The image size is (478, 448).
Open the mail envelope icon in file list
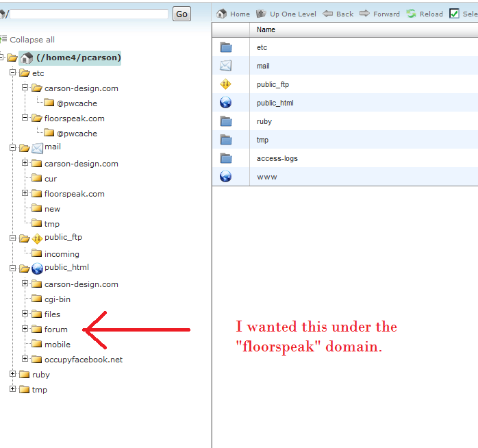coord(225,66)
